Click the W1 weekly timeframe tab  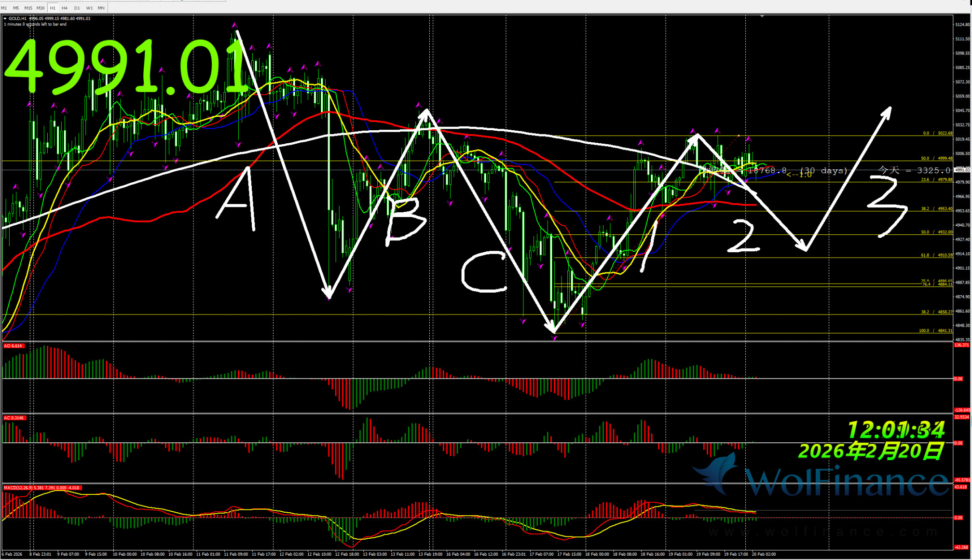89,8
